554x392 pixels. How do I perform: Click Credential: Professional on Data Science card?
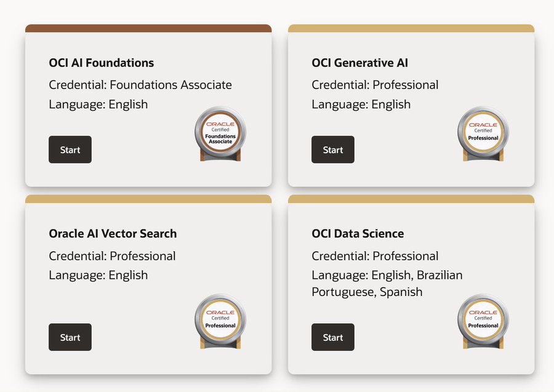click(x=375, y=255)
